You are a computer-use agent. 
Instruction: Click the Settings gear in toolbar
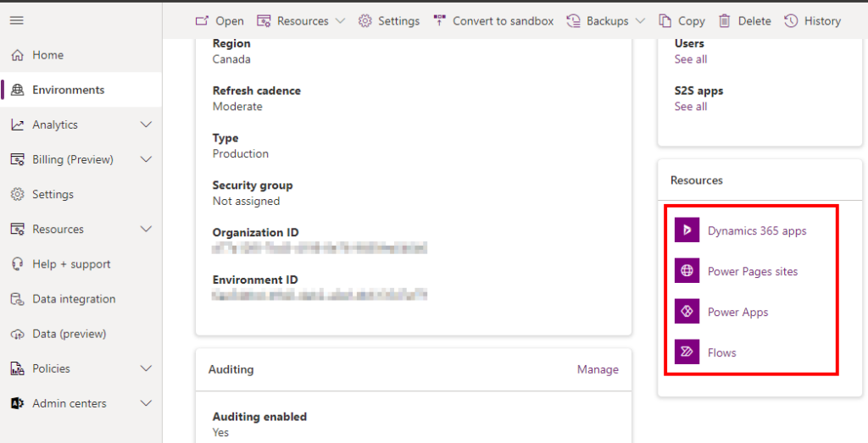coord(364,21)
